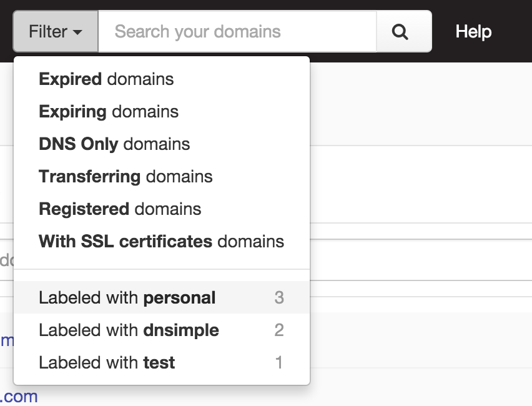Click count 3 beside personal label

pyautogui.click(x=279, y=298)
